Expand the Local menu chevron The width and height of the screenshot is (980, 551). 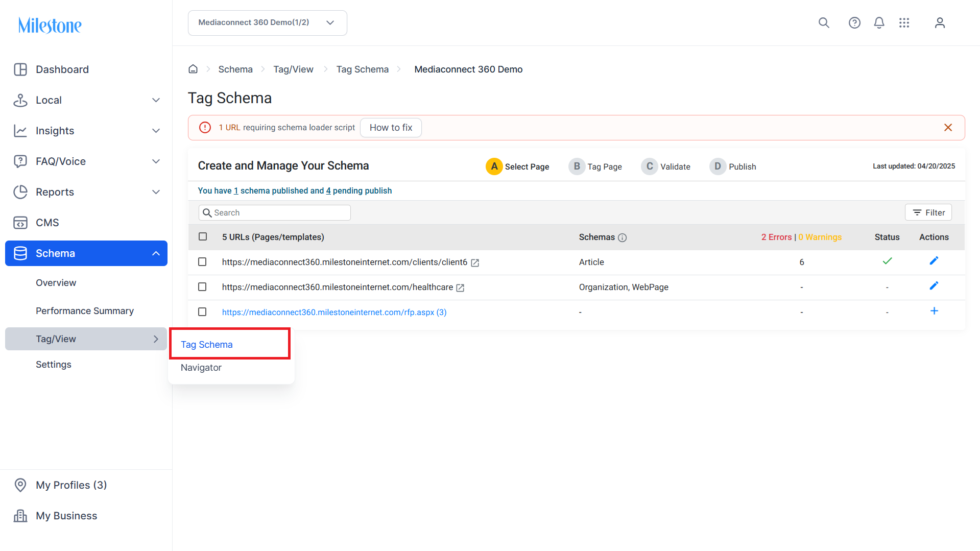pos(156,100)
